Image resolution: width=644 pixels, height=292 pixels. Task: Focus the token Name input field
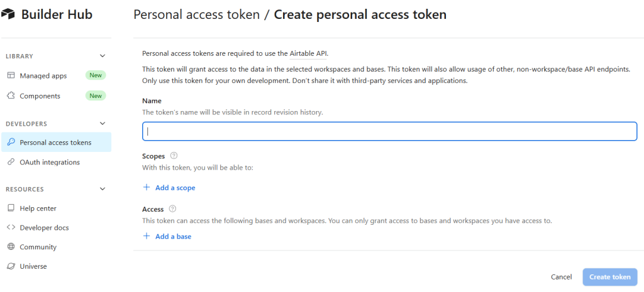[389, 131]
